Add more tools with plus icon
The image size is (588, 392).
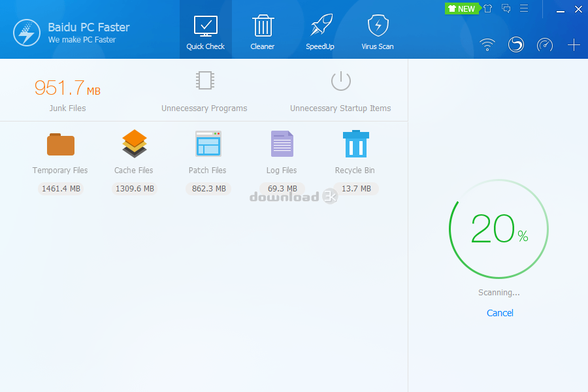pos(574,45)
